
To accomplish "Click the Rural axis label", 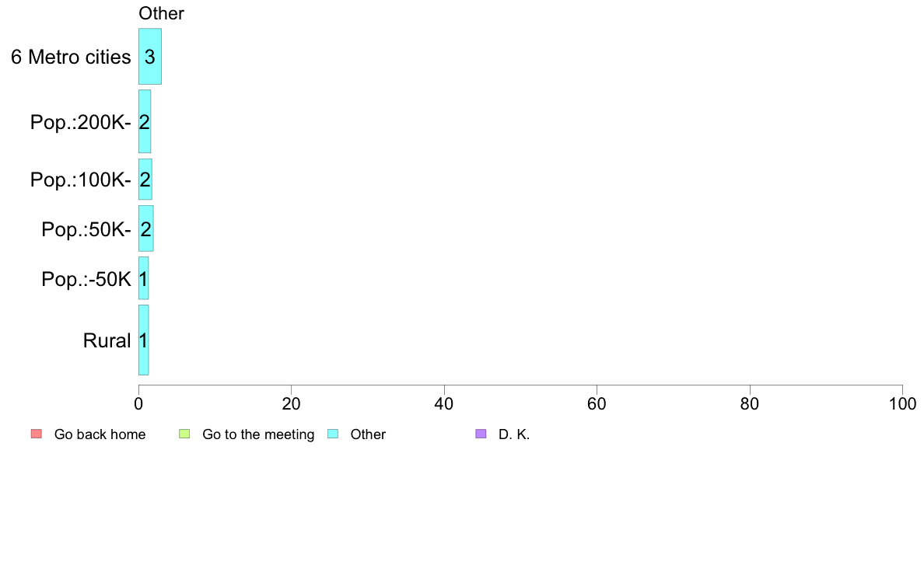I will tap(107, 340).
